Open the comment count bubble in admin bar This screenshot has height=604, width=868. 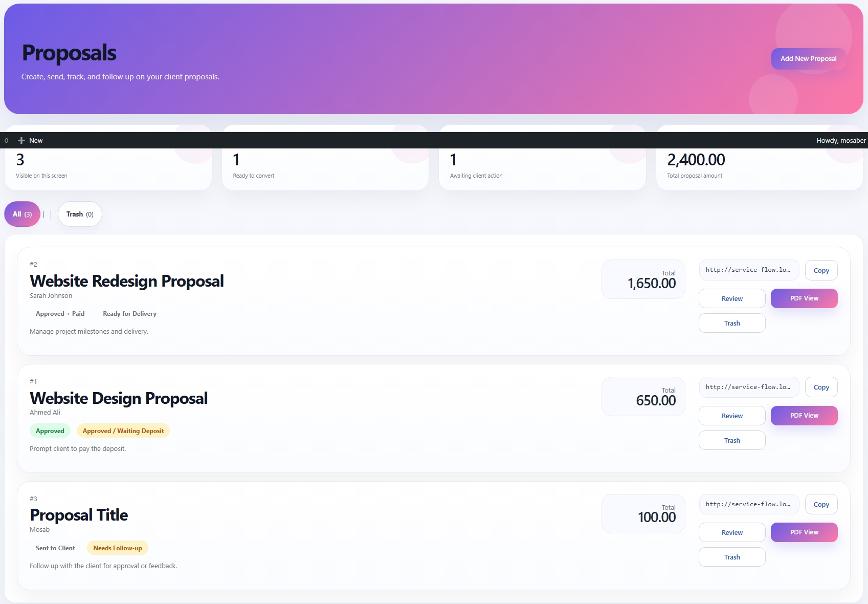(x=6, y=140)
